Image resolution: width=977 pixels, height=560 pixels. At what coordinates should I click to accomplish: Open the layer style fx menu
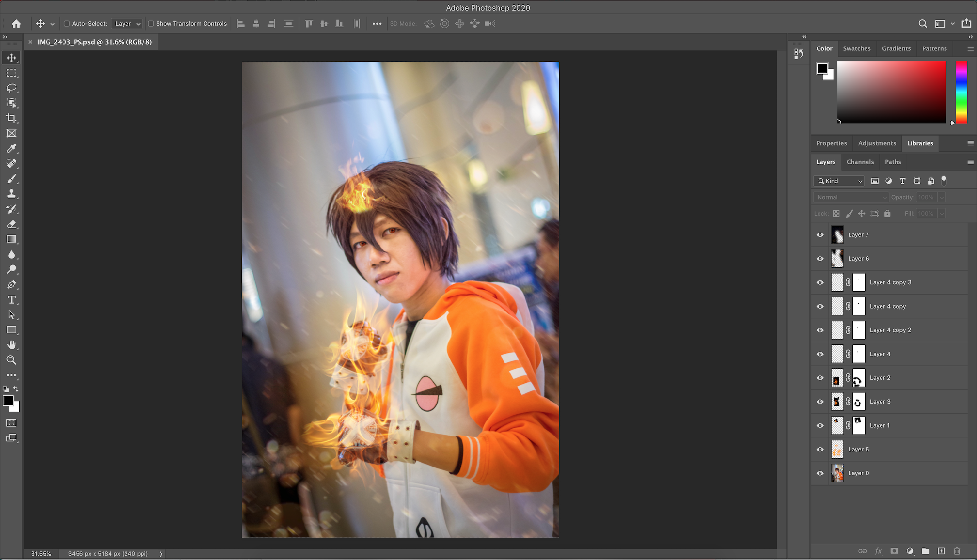click(x=878, y=551)
